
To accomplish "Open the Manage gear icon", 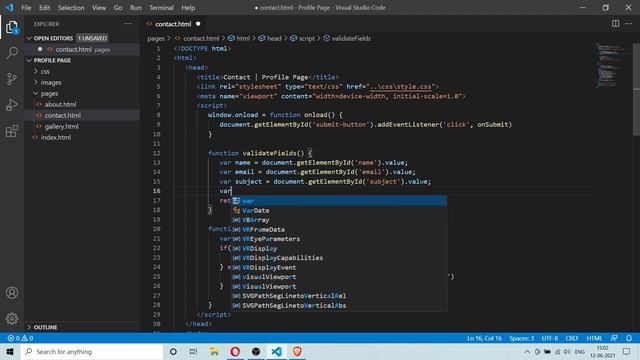I will tap(12, 318).
